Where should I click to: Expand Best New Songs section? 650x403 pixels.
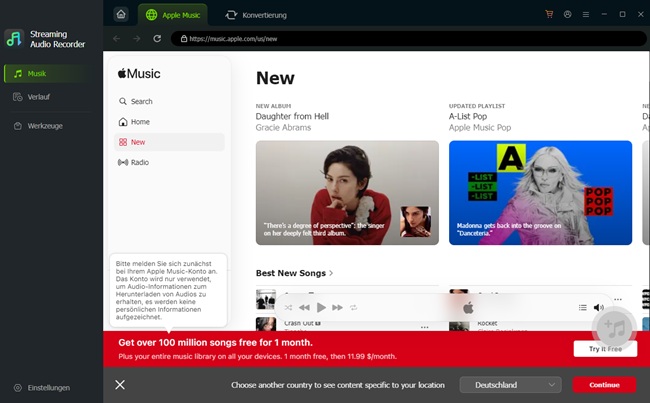coord(294,273)
